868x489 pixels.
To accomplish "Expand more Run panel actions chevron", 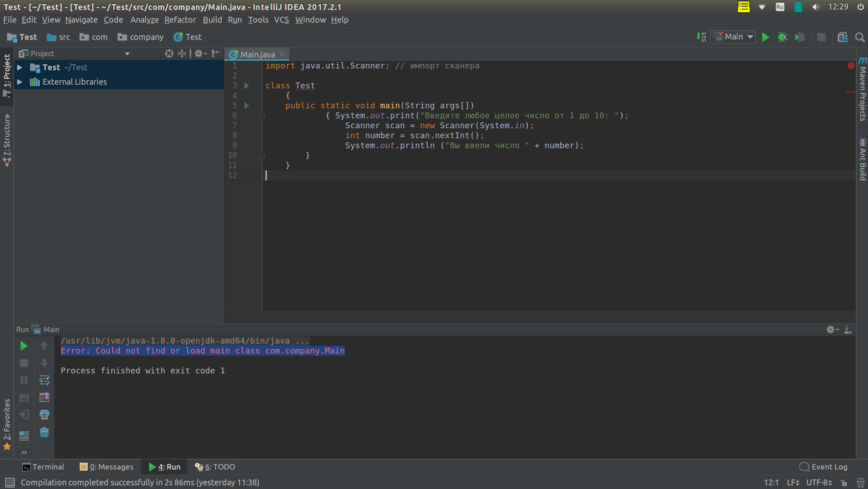I will [24, 452].
